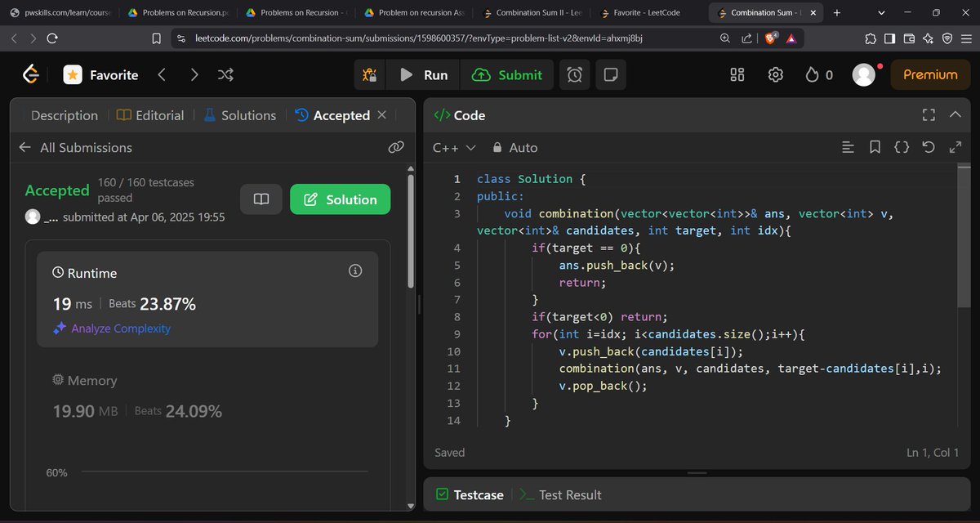Open the notes book icon button

point(261,199)
